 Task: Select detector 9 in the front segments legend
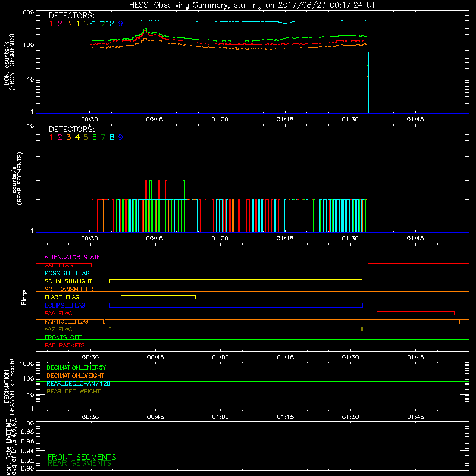pyautogui.click(x=120, y=24)
